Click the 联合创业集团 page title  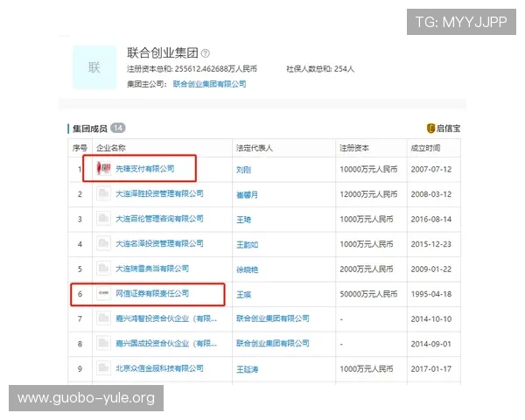163,52
